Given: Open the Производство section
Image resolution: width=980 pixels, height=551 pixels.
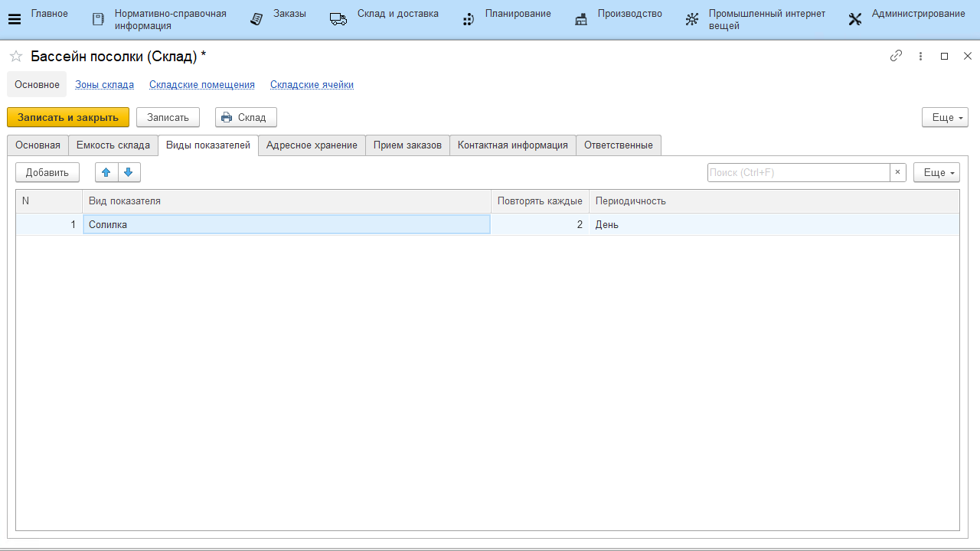Looking at the screenshot, I should click(x=619, y=19).
